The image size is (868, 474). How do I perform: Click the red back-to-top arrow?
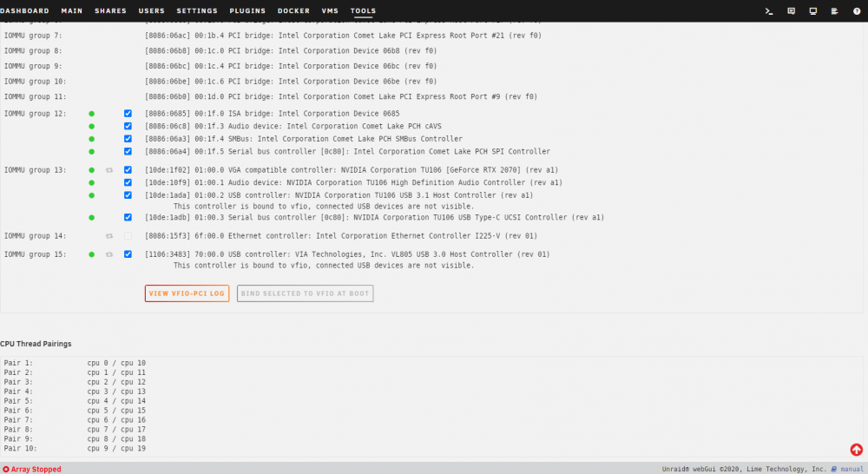click(857, 450)
